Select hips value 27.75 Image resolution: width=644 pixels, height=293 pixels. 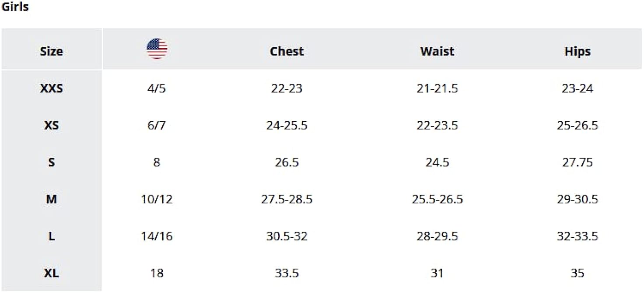(x=577, y=162)
